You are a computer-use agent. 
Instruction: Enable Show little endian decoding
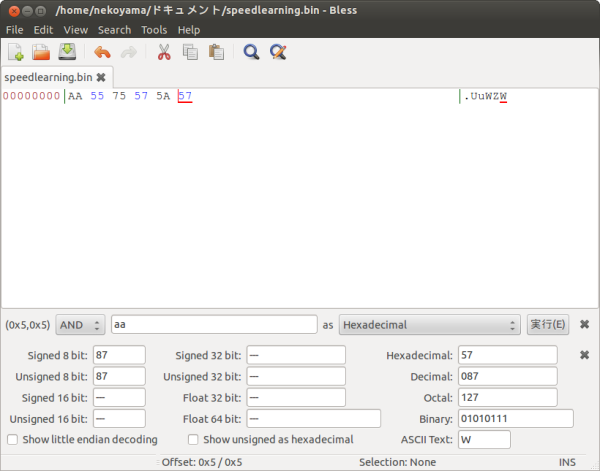13,439
